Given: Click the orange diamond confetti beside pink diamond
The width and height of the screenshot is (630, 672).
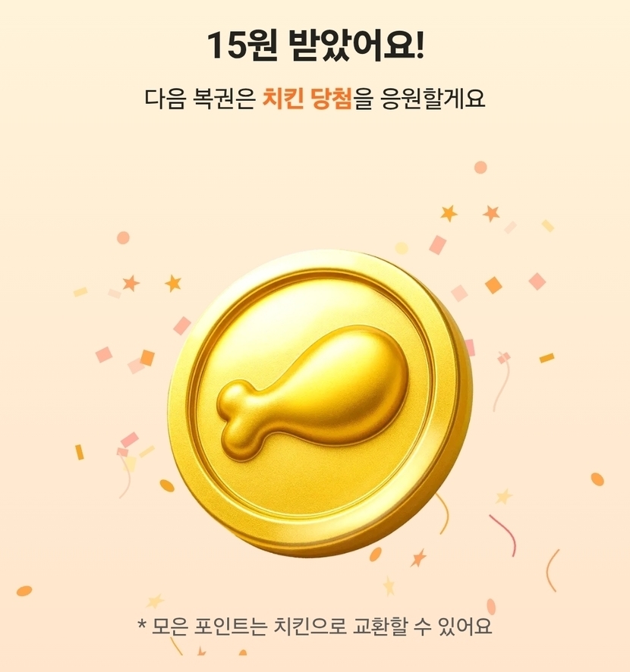Looking at the screenshot, I should pos(493,285).
